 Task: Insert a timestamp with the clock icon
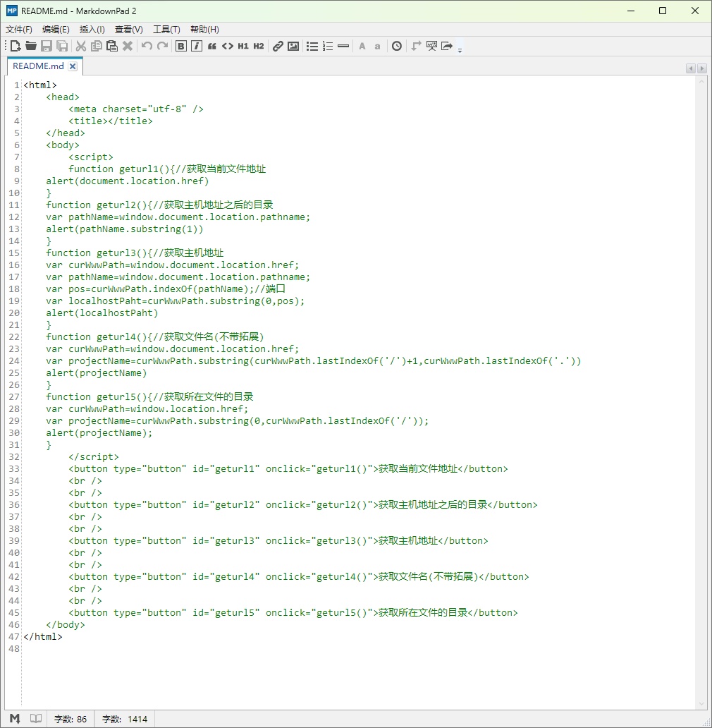click(x=397, y=46)
